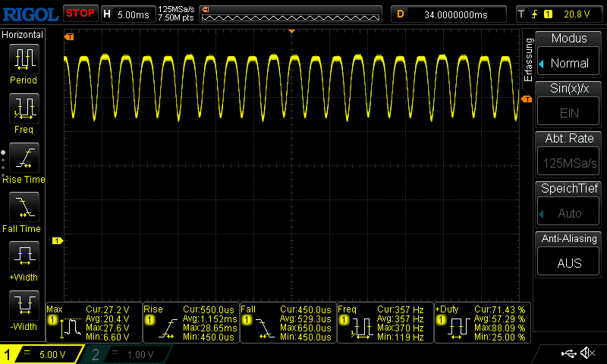Select the Period measurement icon
The image size is (607, 364).
[x=24, y=59]
